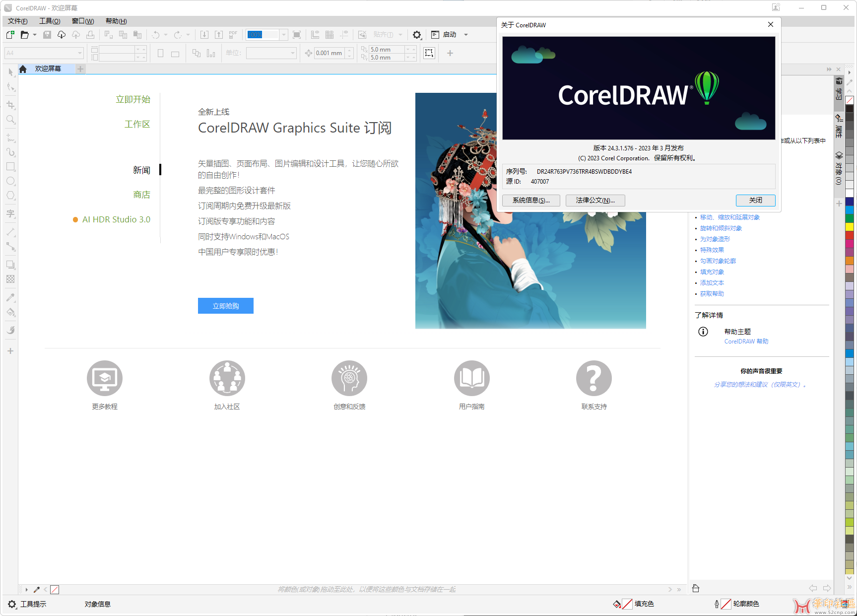This screenshot has width=857, height=616.
Task: Select the Transparency checkerboard tool
Action: point(10,279)
